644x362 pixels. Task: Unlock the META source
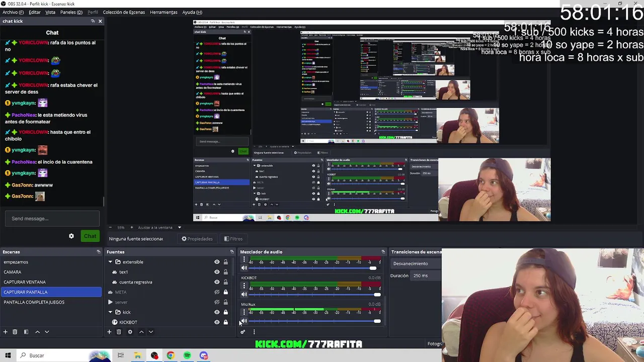pyautogui.click(x=225, y=292)
